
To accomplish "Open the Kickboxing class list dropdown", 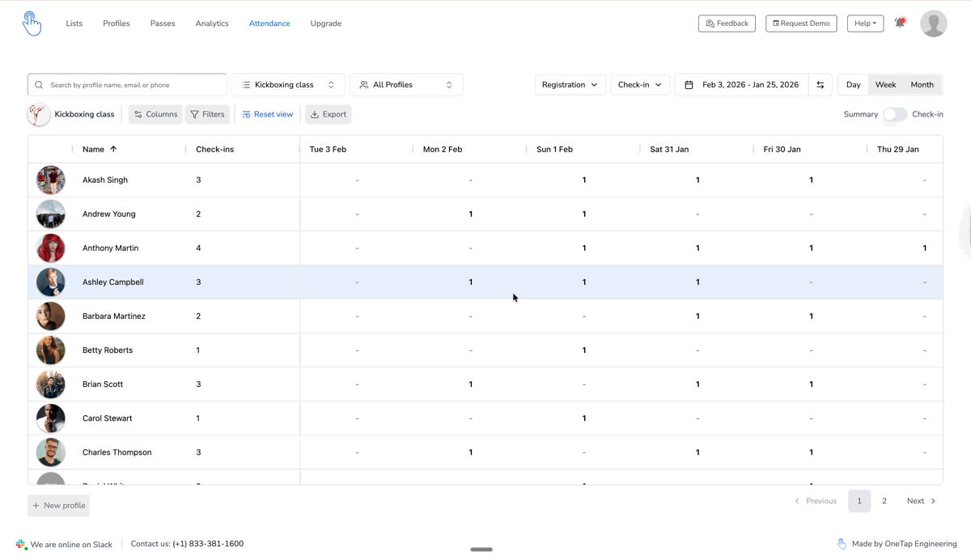I will 288,85.
